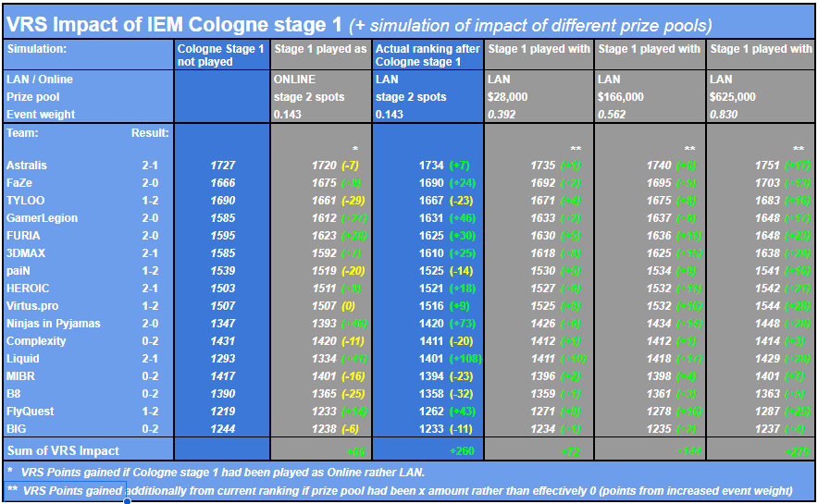Click the event weight '0.562' cell
The width and height of the screenshot is (818, 504).
pos(612,114)
